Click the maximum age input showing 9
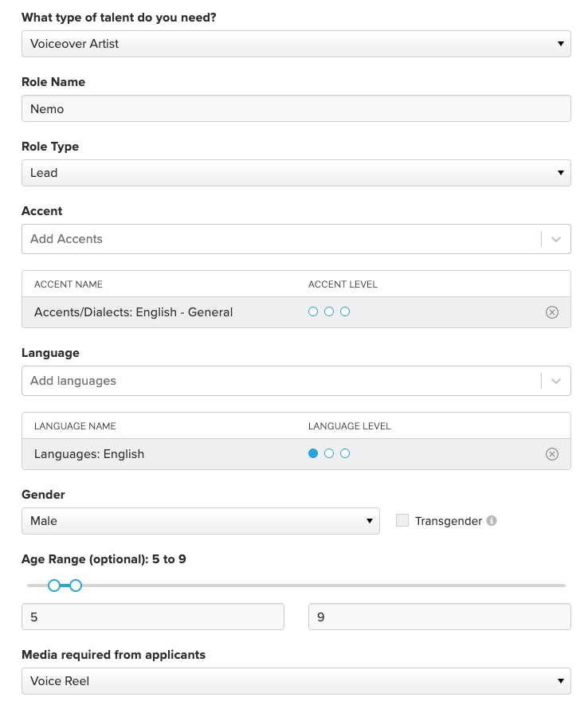The image size is (588, 709). 439,617
